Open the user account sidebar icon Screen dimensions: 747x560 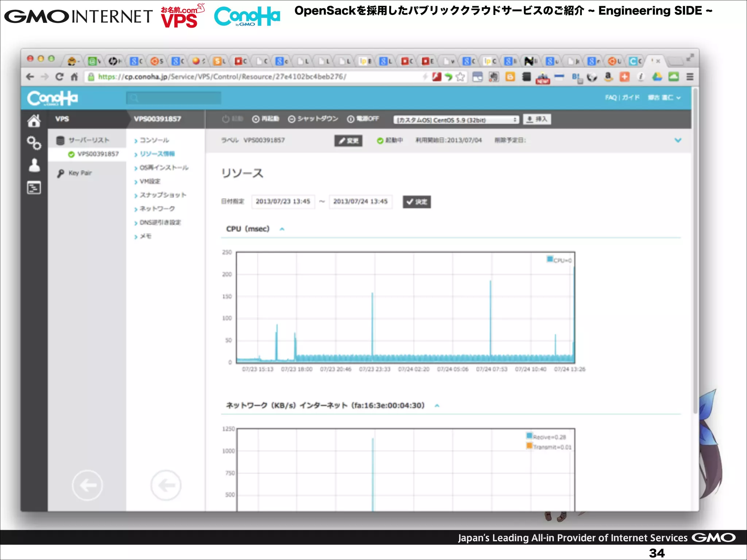(34, 165)
